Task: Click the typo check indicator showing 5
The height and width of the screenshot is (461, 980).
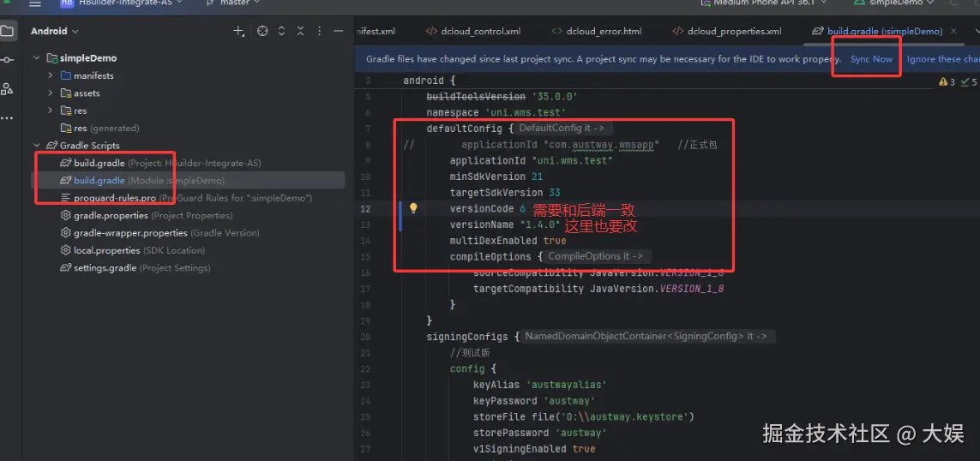Action: (970, 81)
